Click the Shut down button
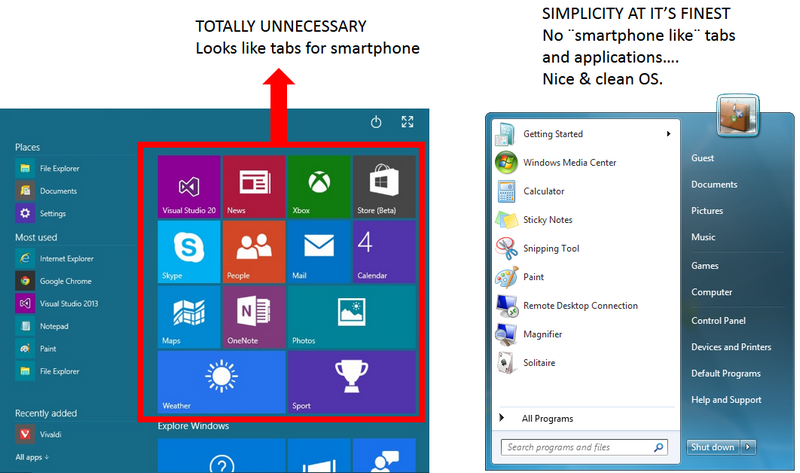Viewport: 800px width, 473px height. point(713,447)
